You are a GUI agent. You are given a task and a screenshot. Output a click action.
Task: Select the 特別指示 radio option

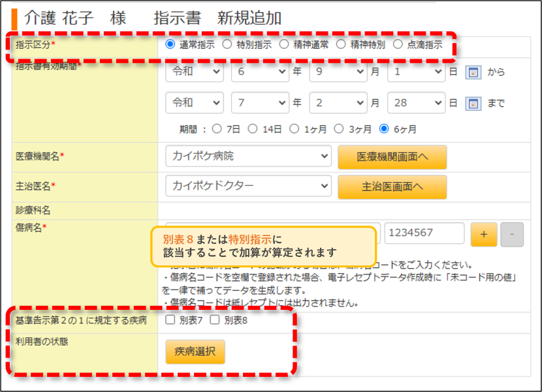[227, 44]
